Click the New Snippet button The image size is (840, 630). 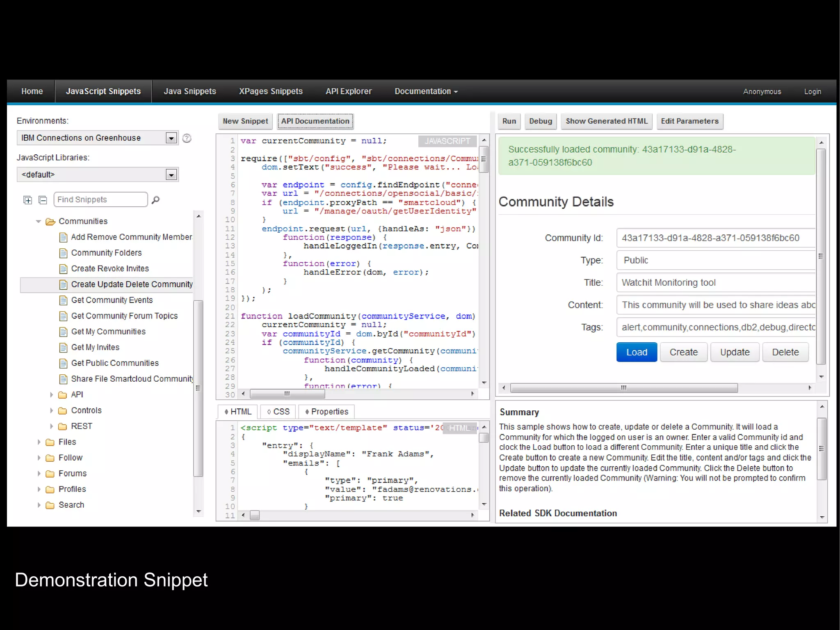(x=245, y=121)
